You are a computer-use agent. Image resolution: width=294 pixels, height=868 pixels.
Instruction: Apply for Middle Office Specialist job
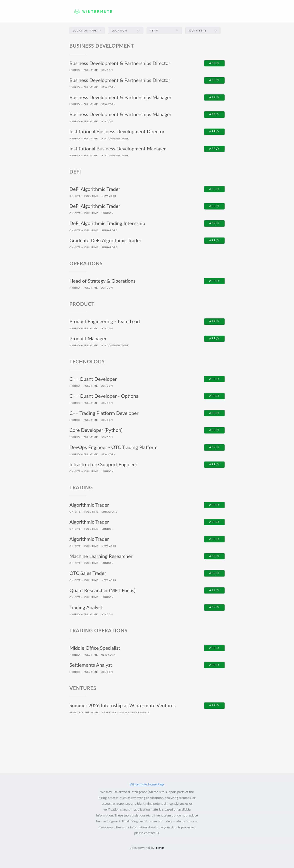(x=214, y=648)
